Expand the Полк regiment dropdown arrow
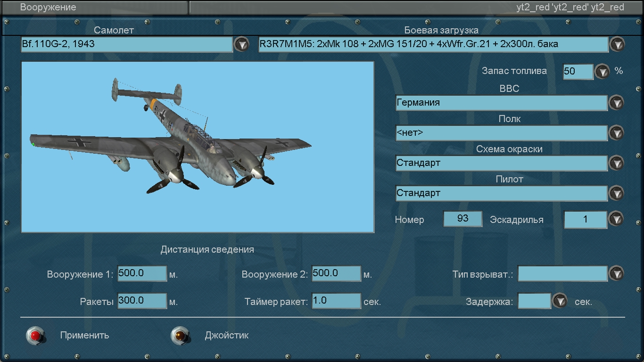Image resolution: width=644 pixels, height=362 pixels. [616, 133]
